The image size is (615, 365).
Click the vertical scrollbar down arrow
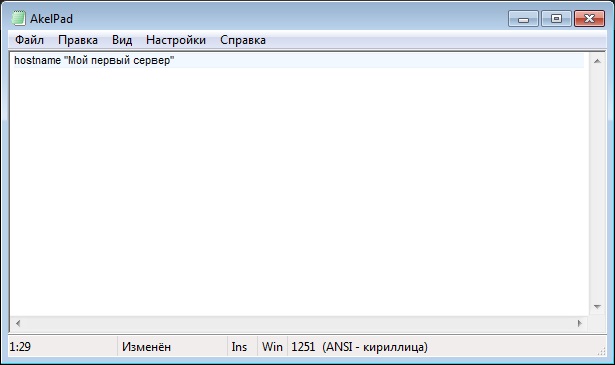pyautogui.click(x=597, y=307)
